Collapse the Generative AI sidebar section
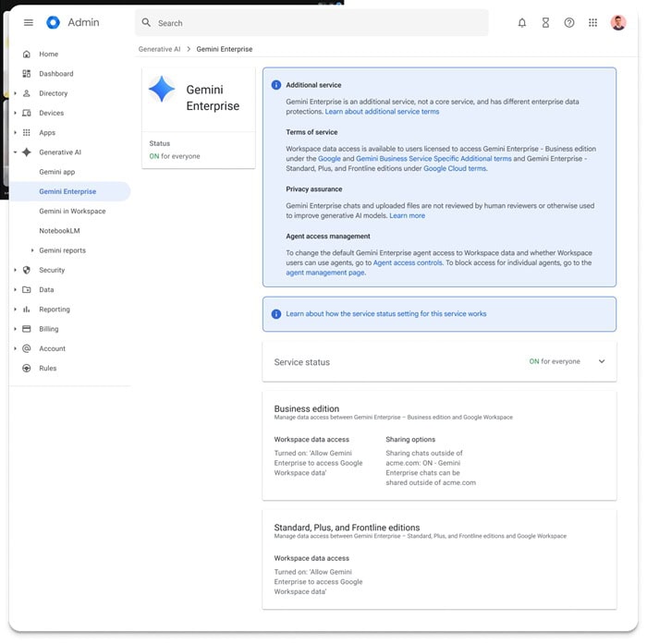The height and width of the screenshot is (644, 647). pos(15,152)
